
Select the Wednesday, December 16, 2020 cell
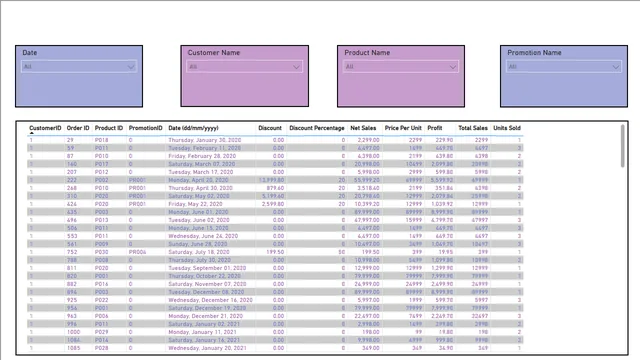point(210,300)
